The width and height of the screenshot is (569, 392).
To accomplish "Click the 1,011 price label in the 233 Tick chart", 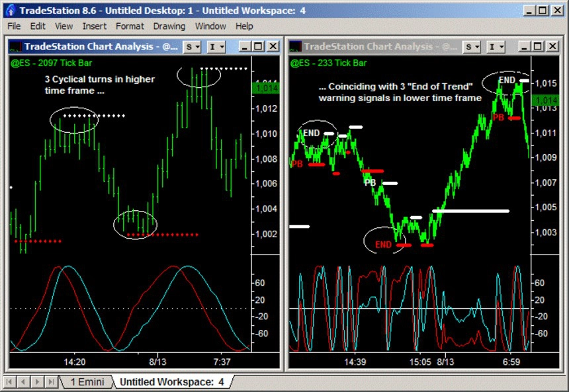I will tap(546, 133).
